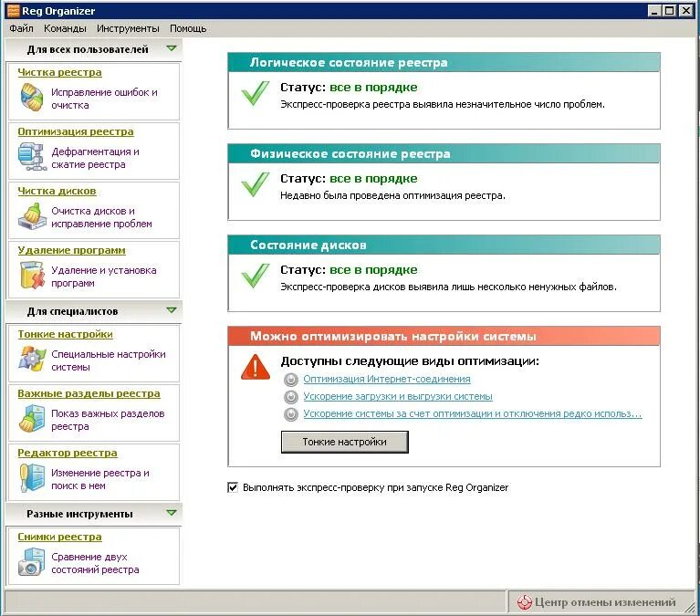The width and height of the screenshot is (700, 616).
Task: Click text Показ важных разделов реестра
Action: 108,420
